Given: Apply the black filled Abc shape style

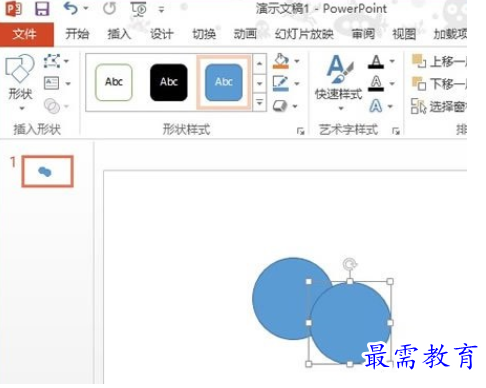Looking at the screenshot, I should (x=169, y=82).
